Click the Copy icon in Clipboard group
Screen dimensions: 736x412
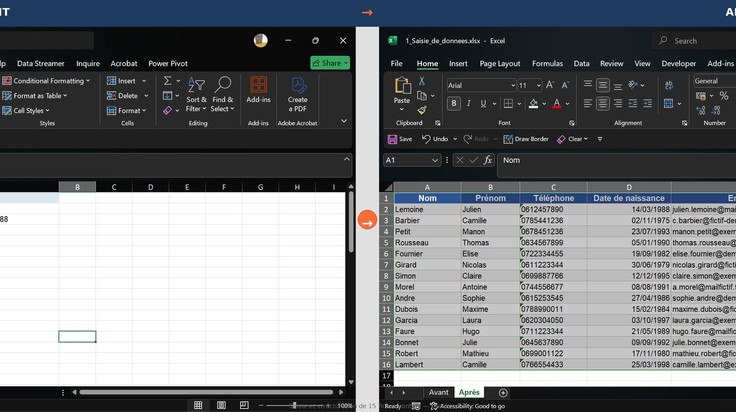coord(422,96)
